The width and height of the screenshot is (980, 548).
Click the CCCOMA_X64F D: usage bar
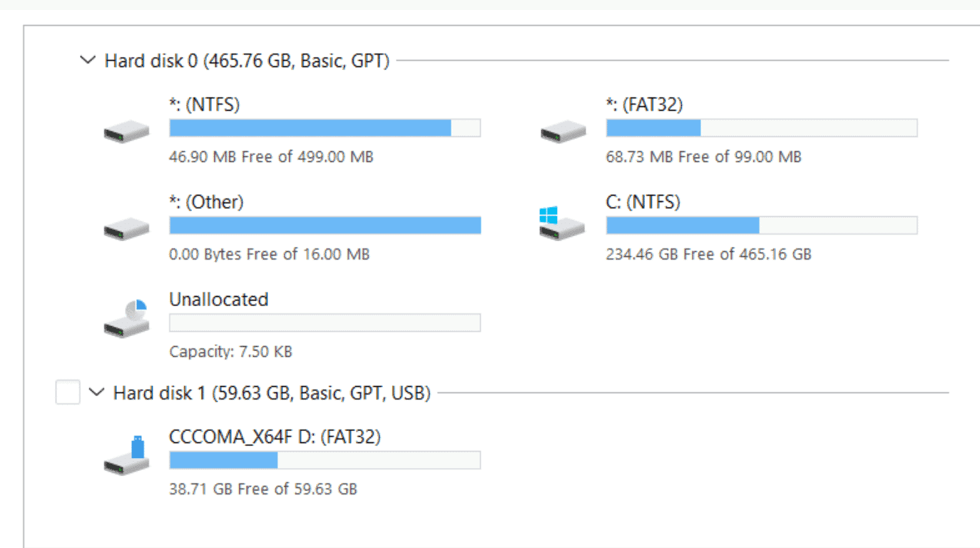(x=325, y=460)
